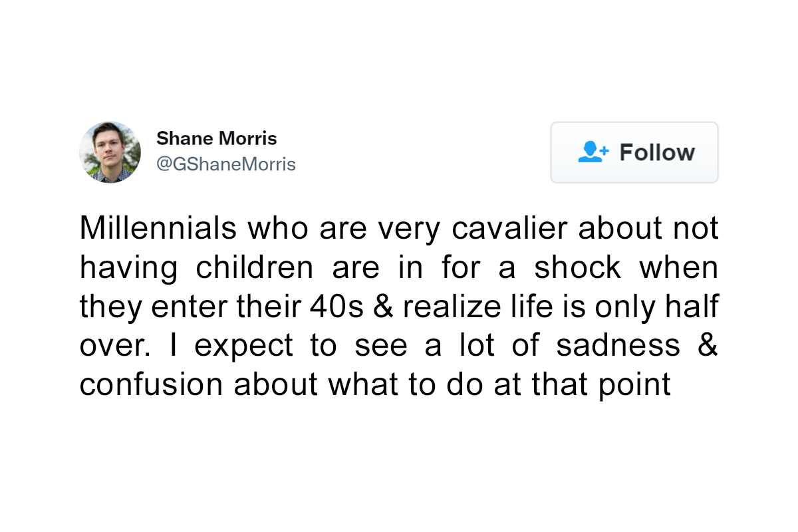Open the @GShaneMorris handle link
This screenshot has height=532, width=798.
click(x=225, y=164)
